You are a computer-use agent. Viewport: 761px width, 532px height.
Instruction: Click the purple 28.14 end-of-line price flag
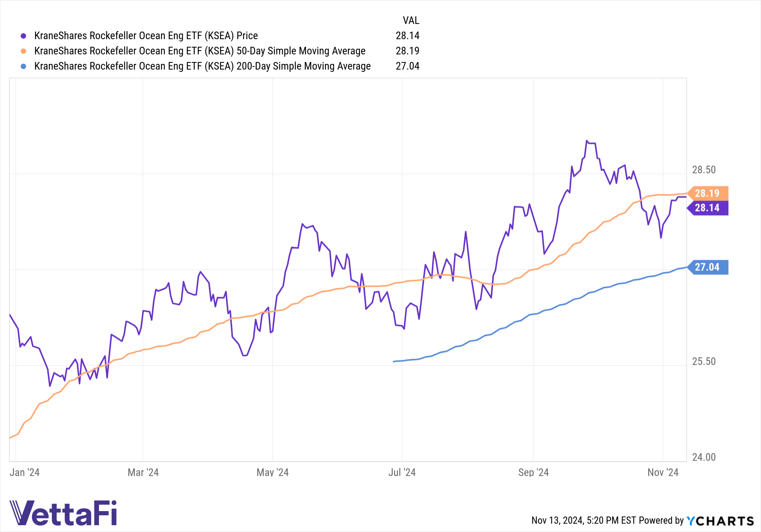[x=708, y=208]
